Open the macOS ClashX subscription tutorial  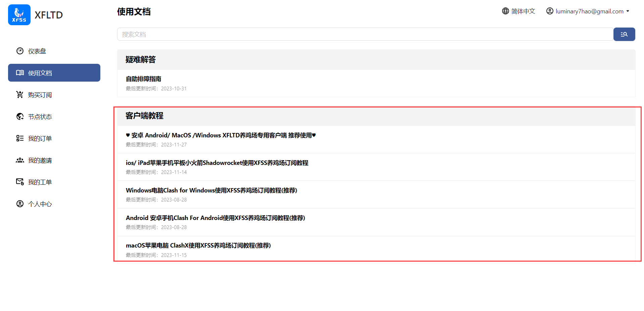198,246
